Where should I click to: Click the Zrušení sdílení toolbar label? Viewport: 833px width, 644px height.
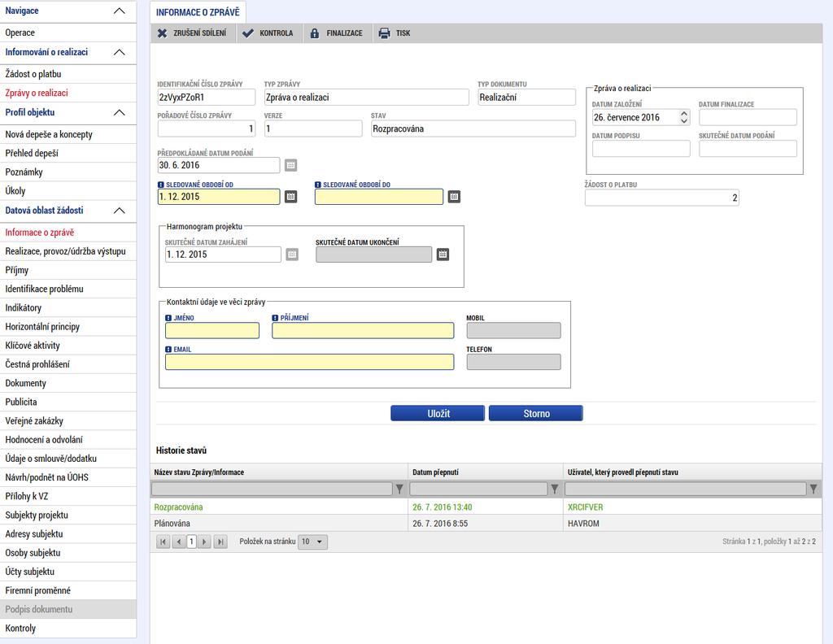point(200,33)
